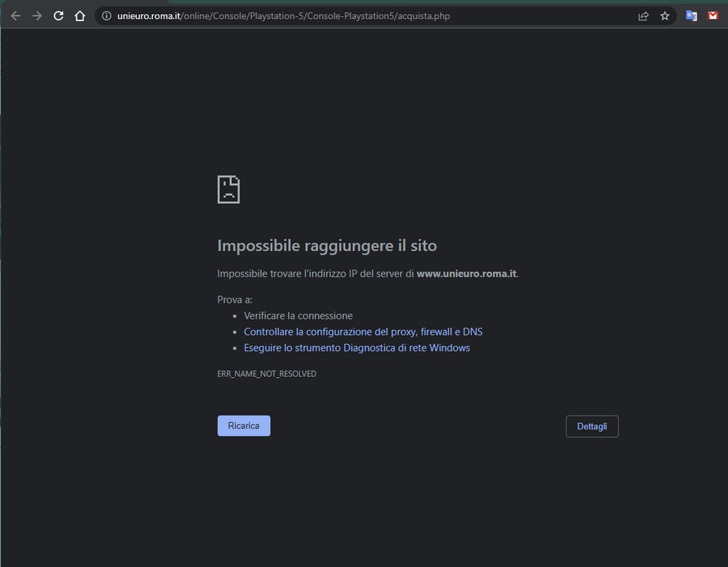Open the Dettagli button
Image resolution: width=728 pixels, height=567 pixels.
(592, 427)
